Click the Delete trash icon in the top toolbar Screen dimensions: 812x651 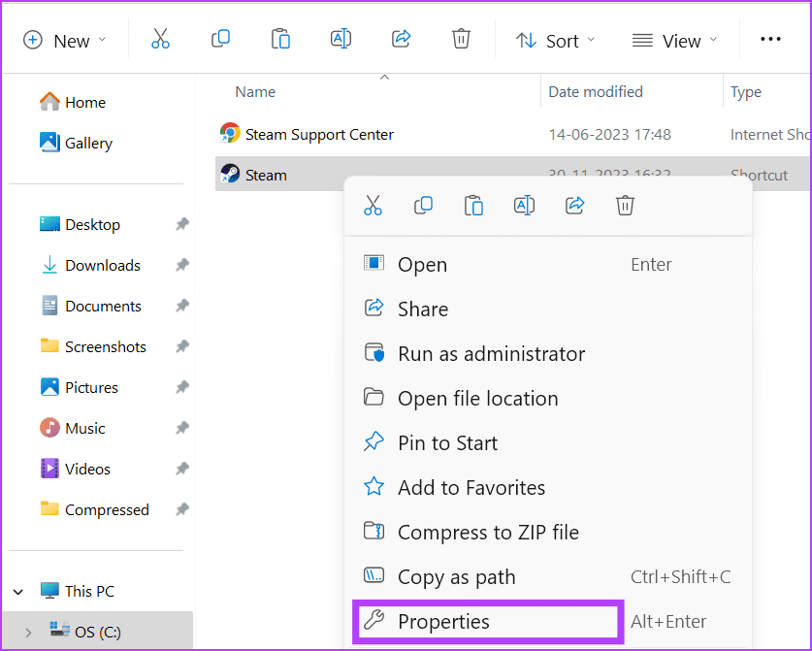pos(461,40)
